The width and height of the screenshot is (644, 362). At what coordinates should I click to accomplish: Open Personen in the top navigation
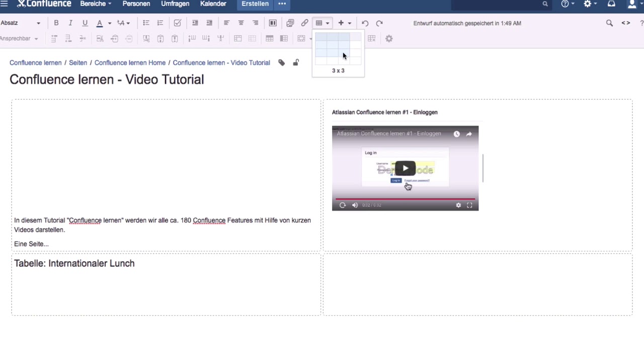[x=136, y=4]
